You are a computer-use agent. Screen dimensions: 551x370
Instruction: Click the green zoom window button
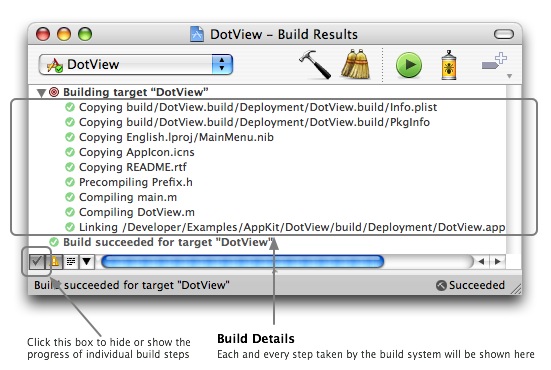pyautogui.click(x=85, y=34)
